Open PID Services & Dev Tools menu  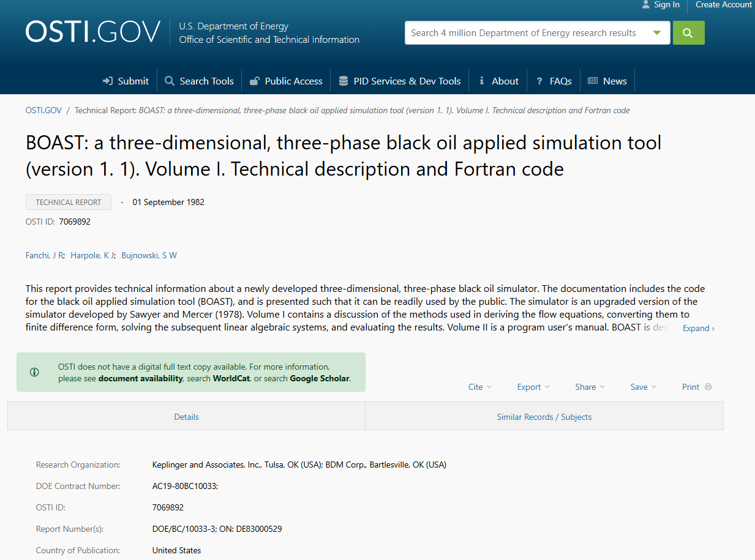point(400,81)
